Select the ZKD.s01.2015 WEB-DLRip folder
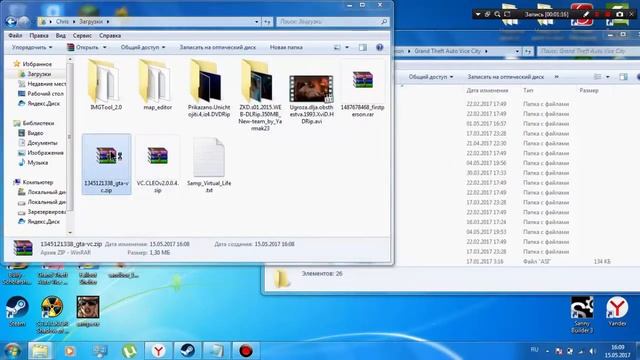640x360 pixels. pyautogui.click(x=260, y=96)
